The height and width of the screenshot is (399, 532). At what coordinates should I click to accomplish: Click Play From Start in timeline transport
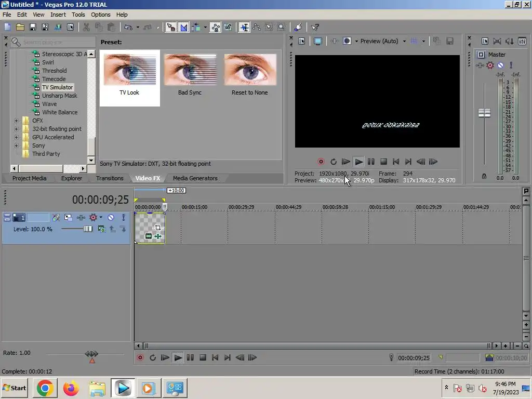click(x=165, y=357)
